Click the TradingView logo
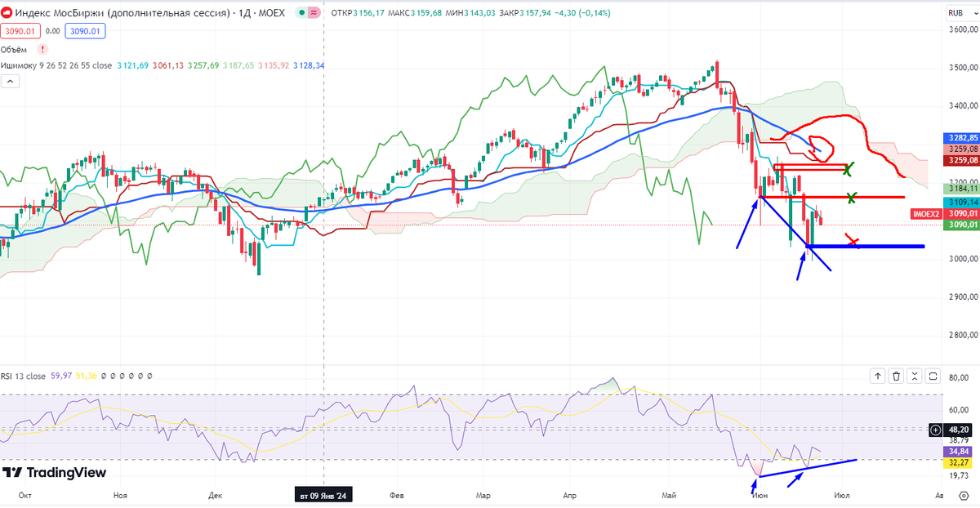 click(x=54, y=472)
